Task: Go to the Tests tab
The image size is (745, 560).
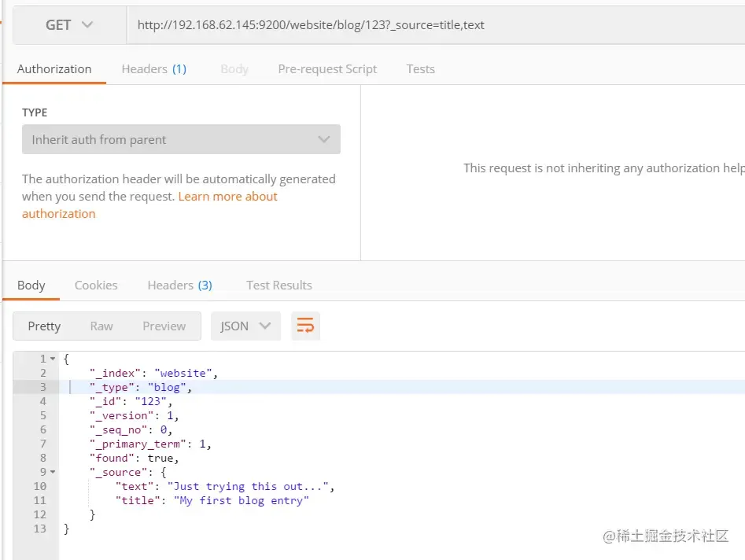Action: coord(420,69)
